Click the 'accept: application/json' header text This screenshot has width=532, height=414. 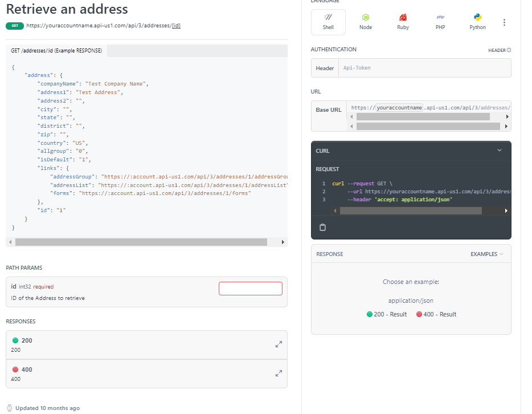(x=414, y=200)
